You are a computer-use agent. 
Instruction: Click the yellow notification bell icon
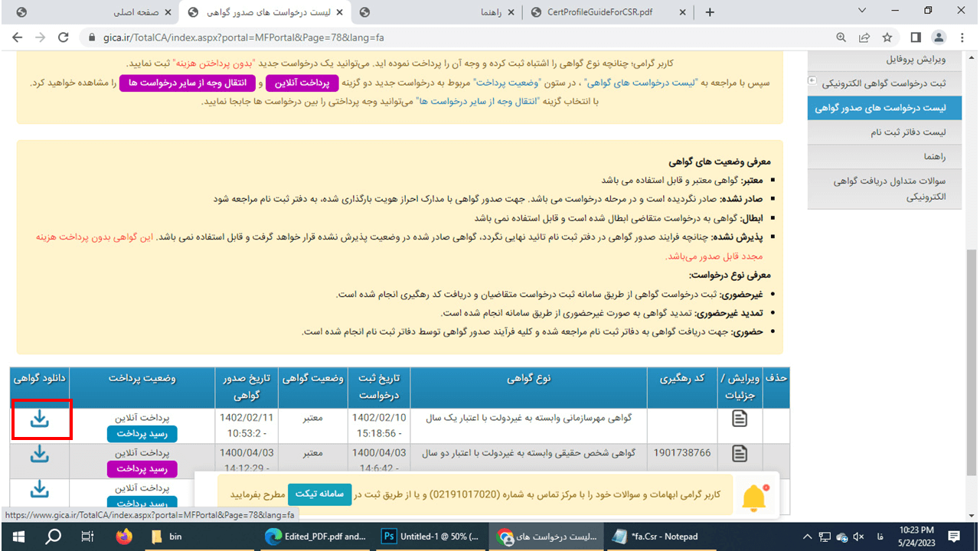pyautogui.click(x=754, y=497)
